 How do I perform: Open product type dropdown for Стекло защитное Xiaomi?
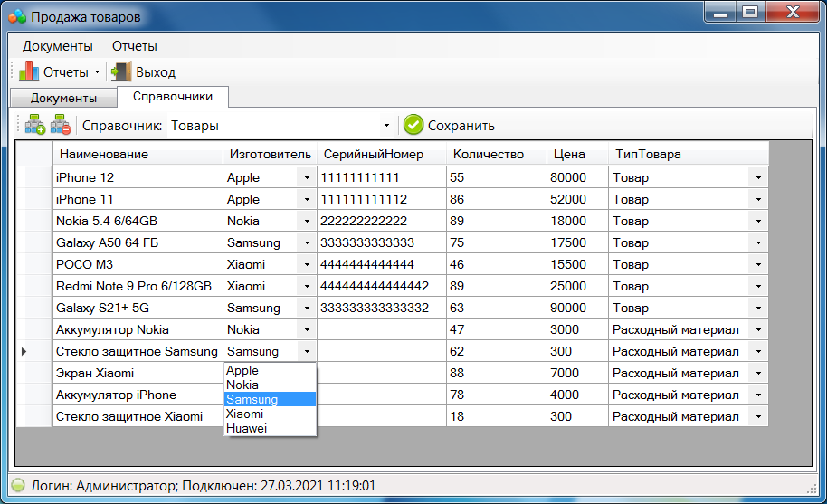(758, 416)
